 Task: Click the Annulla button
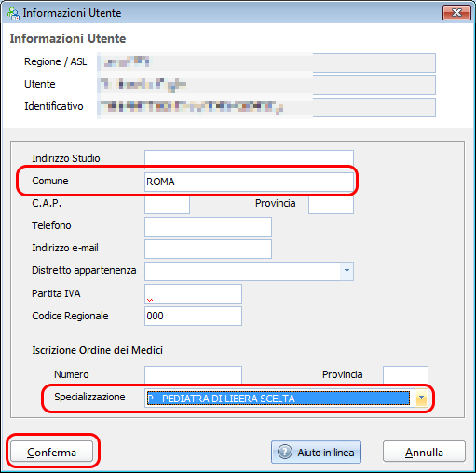point(424,452)
